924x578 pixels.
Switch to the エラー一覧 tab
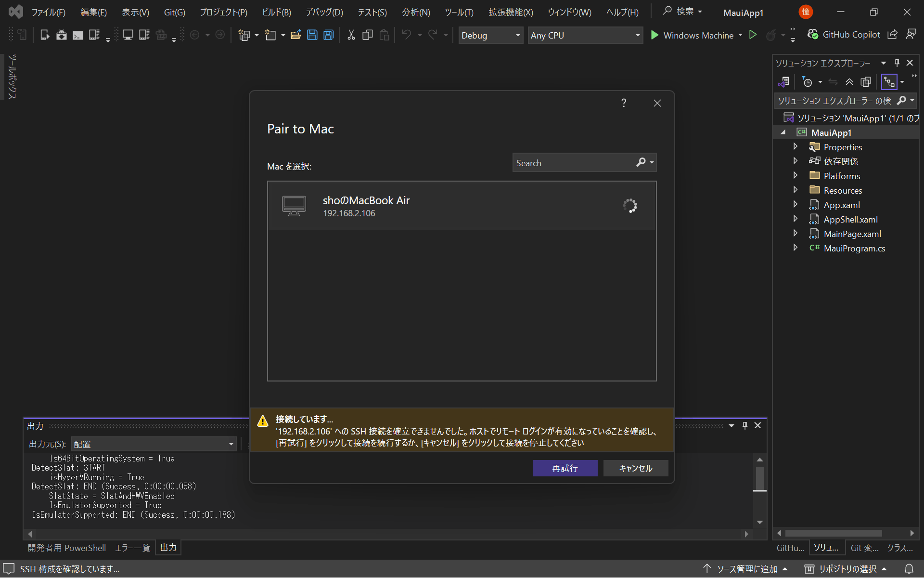click(132, 548)
